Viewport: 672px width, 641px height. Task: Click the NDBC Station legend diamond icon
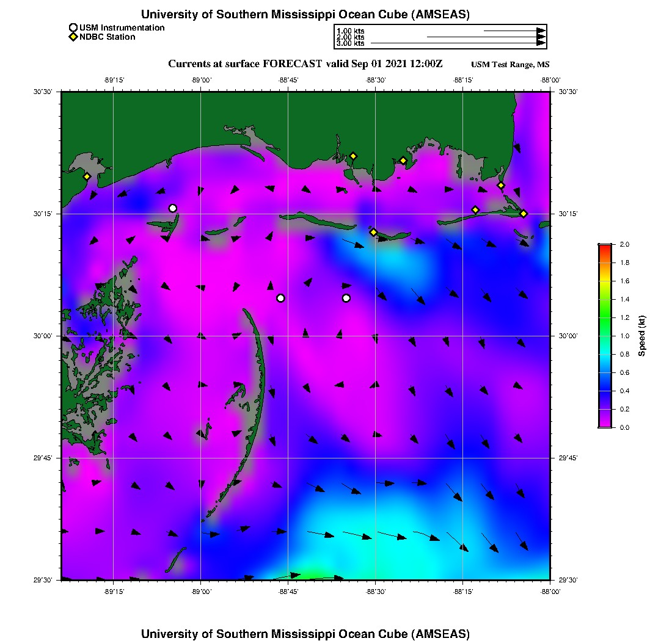pyautogui.click(x=73, y=37)
